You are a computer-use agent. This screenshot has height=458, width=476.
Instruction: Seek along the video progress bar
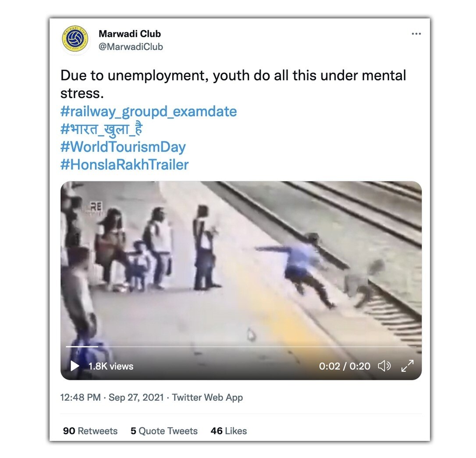(x=241, y=346)
